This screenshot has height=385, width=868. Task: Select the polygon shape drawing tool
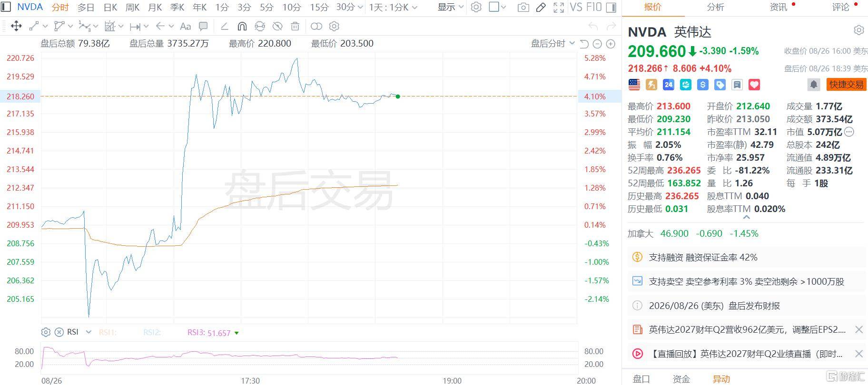(x=59, y=26)
